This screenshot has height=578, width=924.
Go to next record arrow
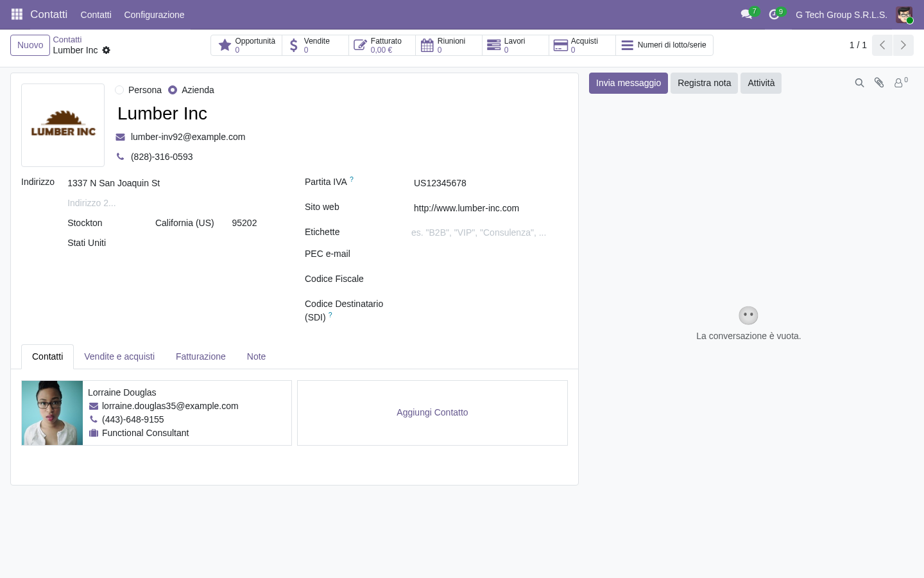tap(903, 45)
